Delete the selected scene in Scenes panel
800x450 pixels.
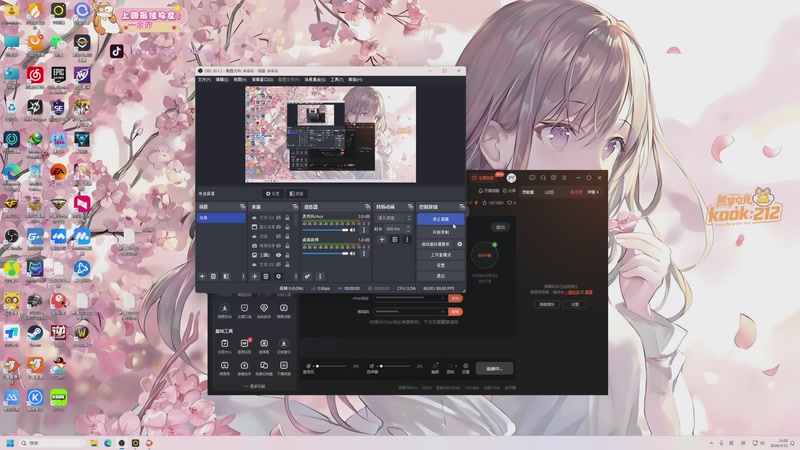tap(213, 277)
